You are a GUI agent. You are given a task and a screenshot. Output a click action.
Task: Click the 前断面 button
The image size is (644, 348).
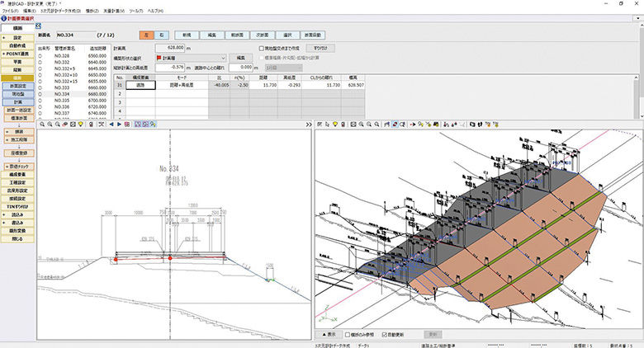tap(237, 35)
